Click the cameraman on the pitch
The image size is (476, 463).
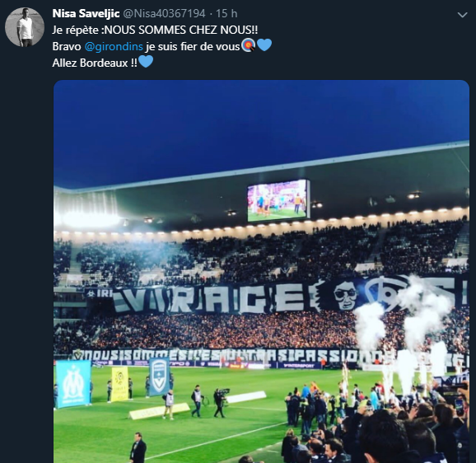[x=219, y=402]
